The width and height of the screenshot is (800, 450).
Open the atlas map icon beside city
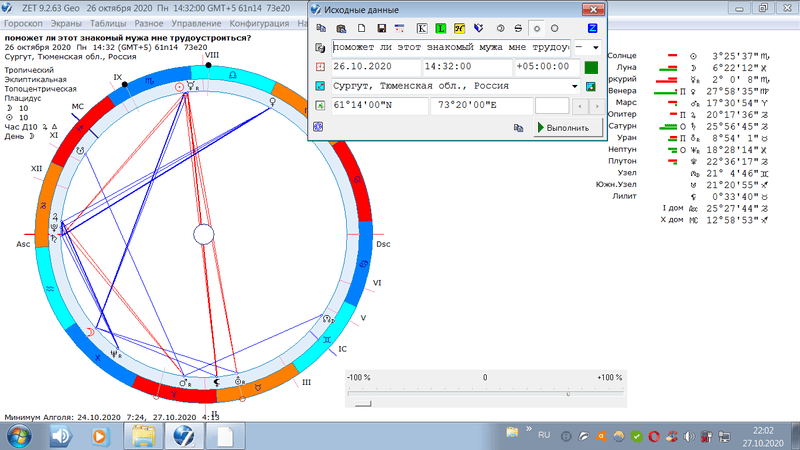[591, 86]
